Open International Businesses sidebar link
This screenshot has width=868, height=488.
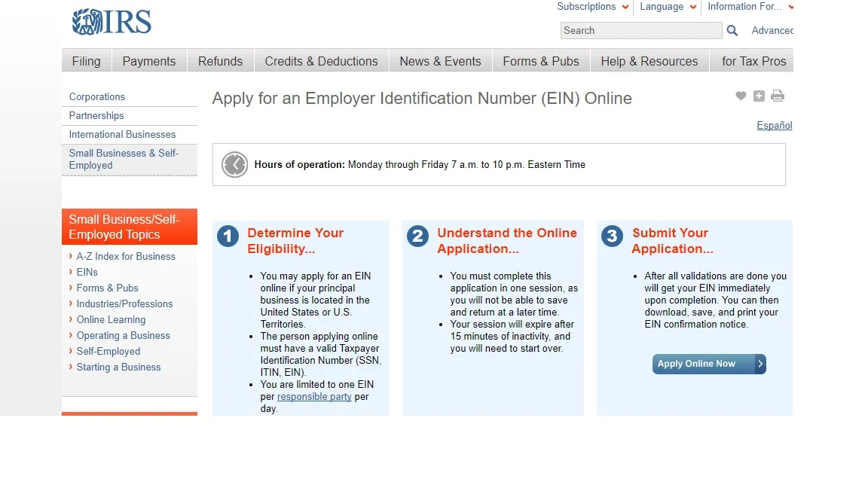click(122, 135)
